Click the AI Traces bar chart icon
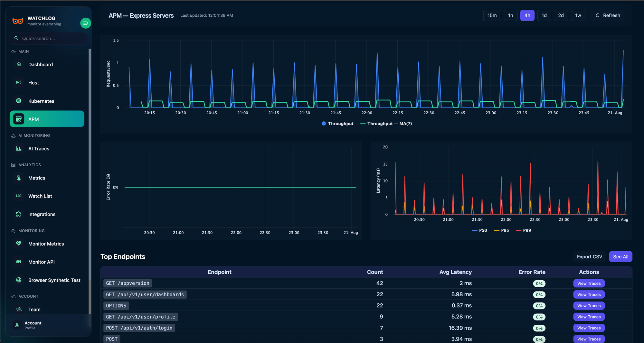The image size is (644, 343). pyautogui.click(x=19, y=149)
